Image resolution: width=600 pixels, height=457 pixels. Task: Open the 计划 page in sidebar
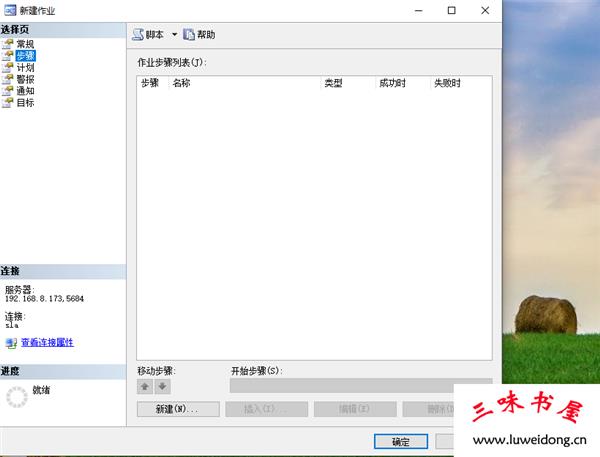(x=24, y=68)
